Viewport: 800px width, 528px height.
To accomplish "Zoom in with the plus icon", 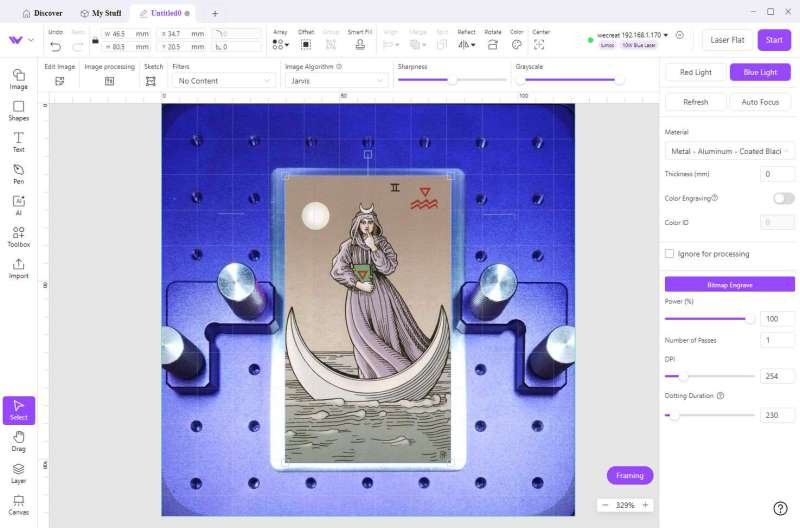I will click(x=645, y=505).
